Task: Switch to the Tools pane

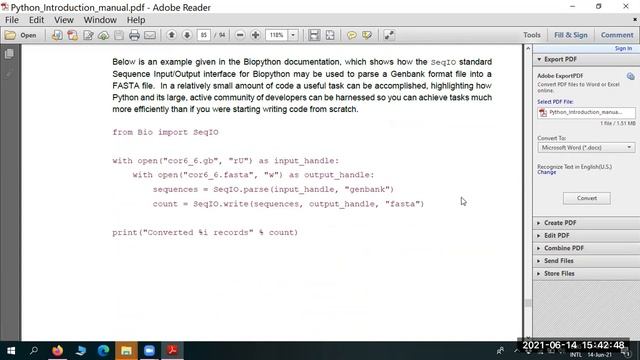Action: 532,35
